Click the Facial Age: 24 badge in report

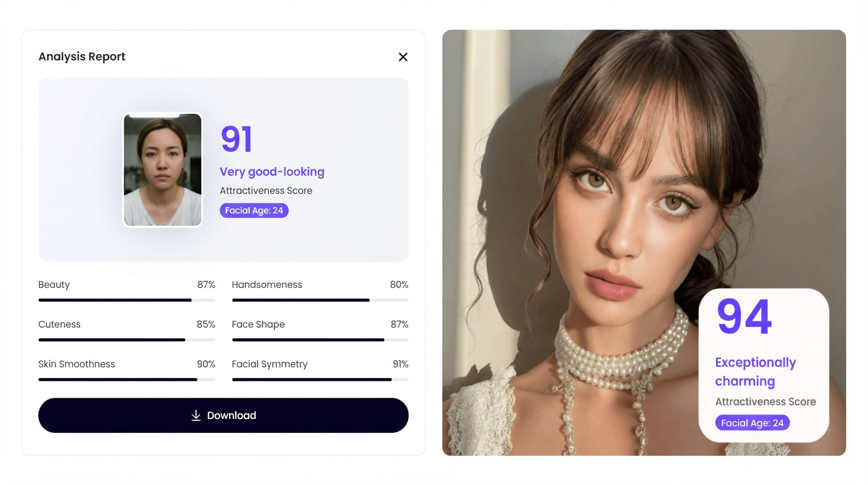pyautogui.click(x=254, y=210)
